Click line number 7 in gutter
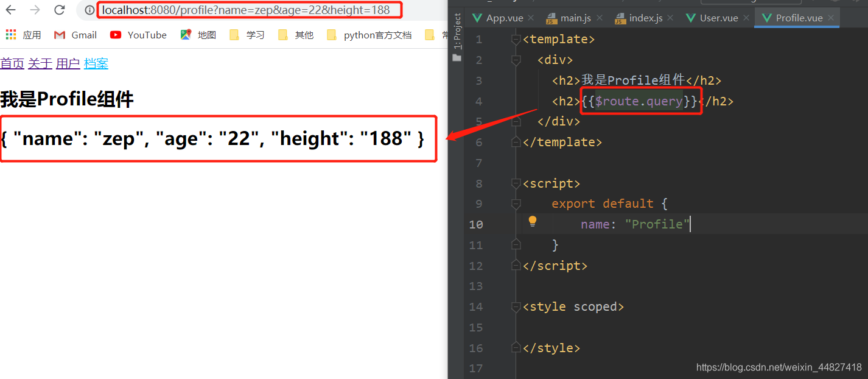This screenshot has width=868, height=379. [x=478, y=163]
